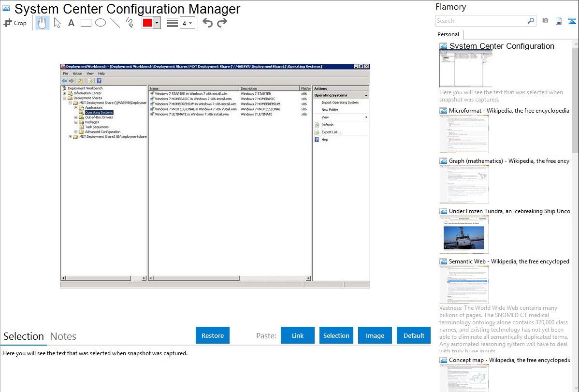Click the search magnifier icon
This screenshot has width=579, height=392.
click(x=531, y=21)
